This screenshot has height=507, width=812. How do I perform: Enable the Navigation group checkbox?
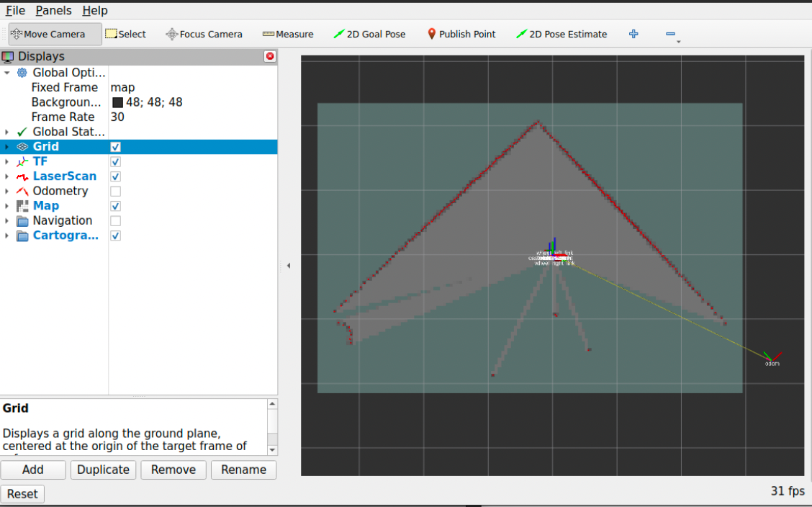click(x=115, y=220)
